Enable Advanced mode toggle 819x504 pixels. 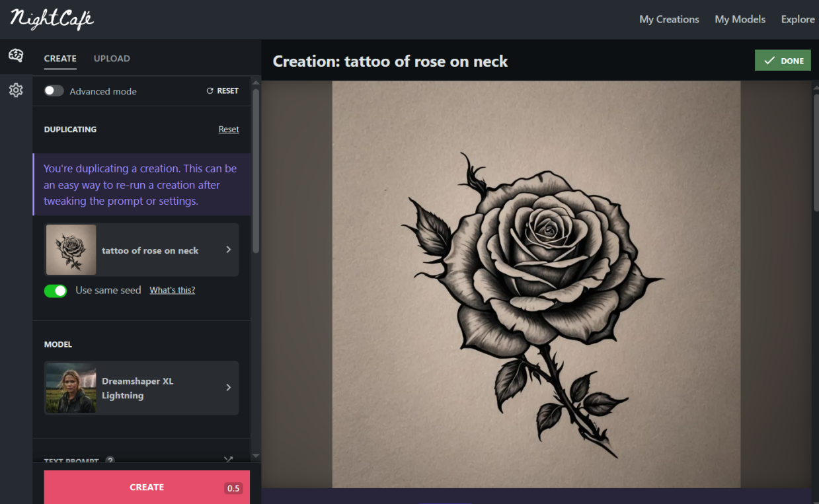point(54,91)
